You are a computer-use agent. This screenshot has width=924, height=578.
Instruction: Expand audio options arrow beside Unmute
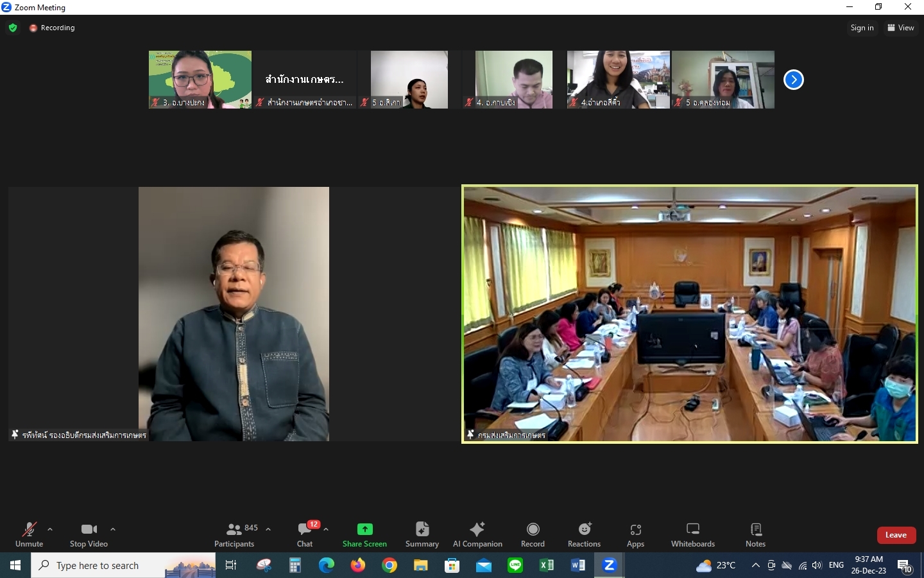[50, 529]
